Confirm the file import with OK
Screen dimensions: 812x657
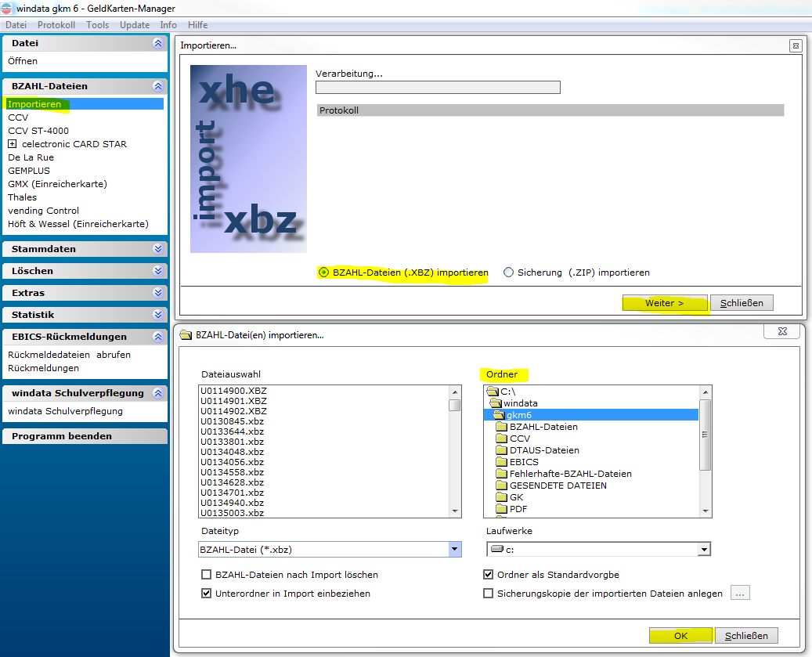tap(681, 635)
